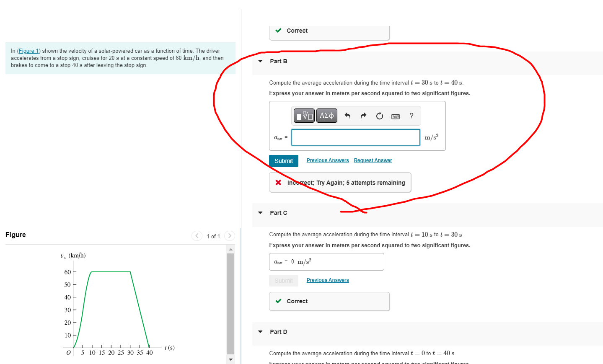Click the redo arrow in the equation toolbar
The width and height of the screenshot is (603, 364).
pyautogui.click(x=363, y=116)
